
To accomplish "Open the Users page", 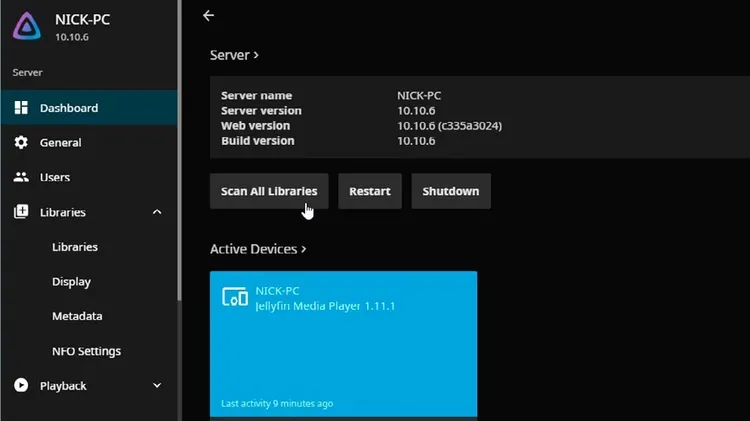I will [x=89, y=177].
